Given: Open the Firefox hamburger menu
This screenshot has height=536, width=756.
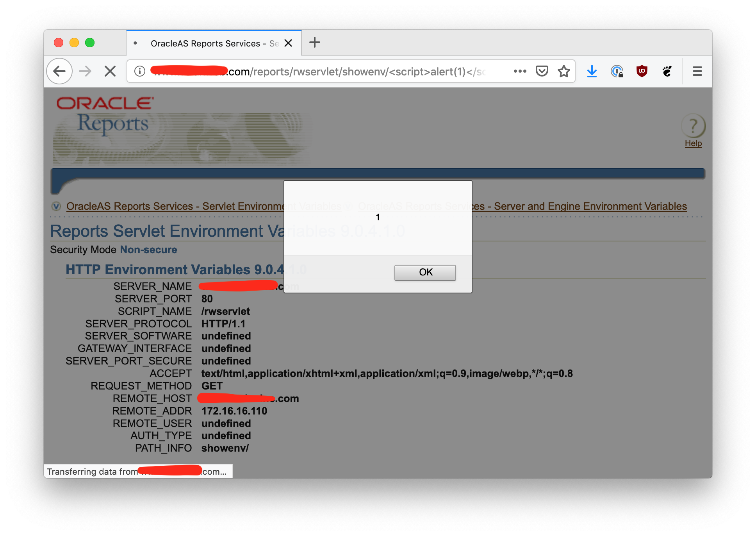Looking at the screenshot, I should [x=697, y=71].
